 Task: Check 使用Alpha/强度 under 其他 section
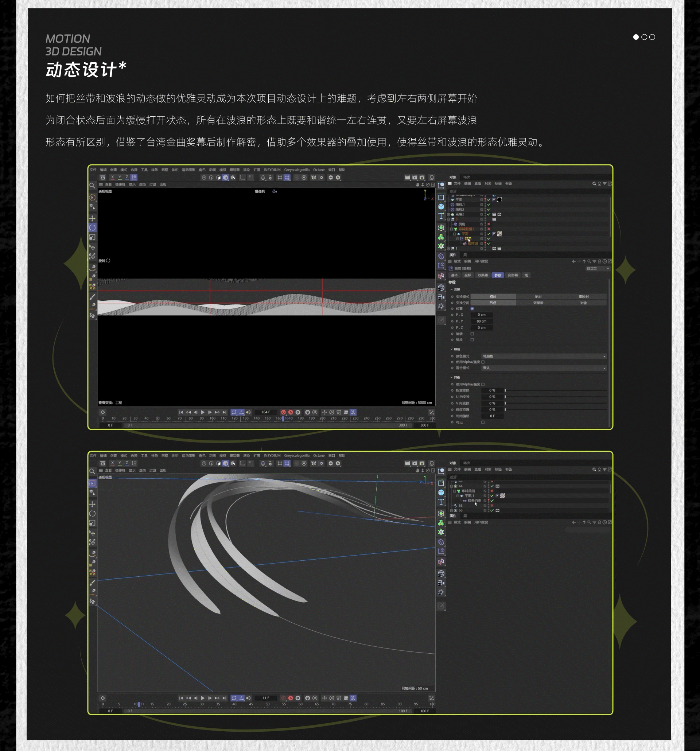[483, 384]
